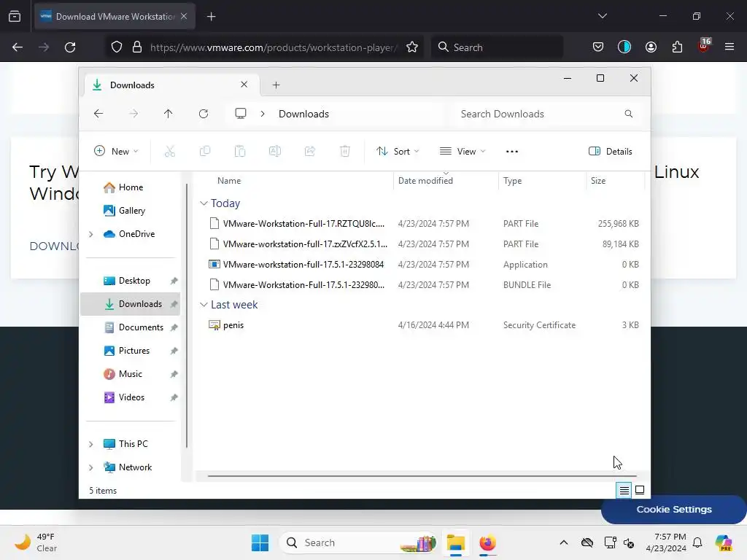This screenshot has height=560, width=747.
Task: Open Videos in navigation pane
Action: coord(130,397)
